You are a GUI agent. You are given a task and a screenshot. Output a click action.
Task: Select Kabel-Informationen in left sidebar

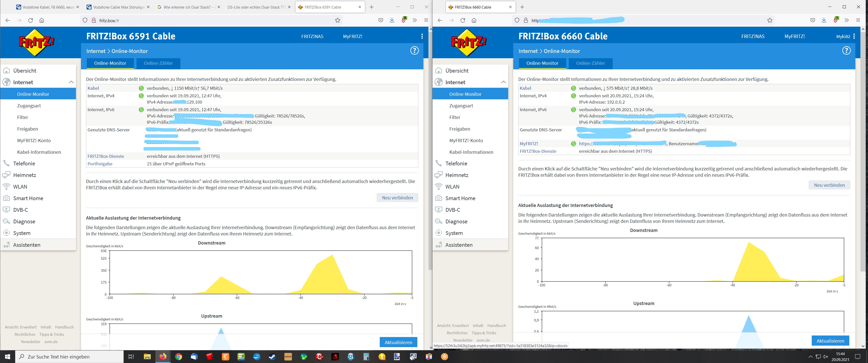[39, 152]
